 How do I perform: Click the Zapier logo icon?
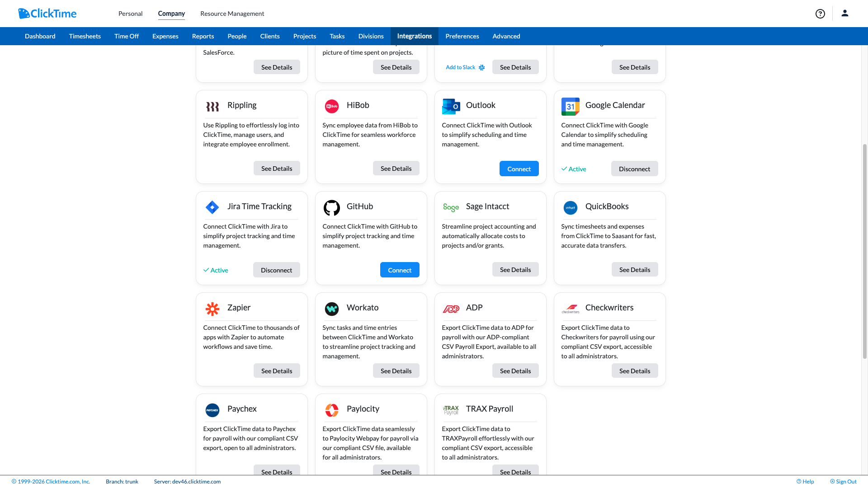coord(212,309)
